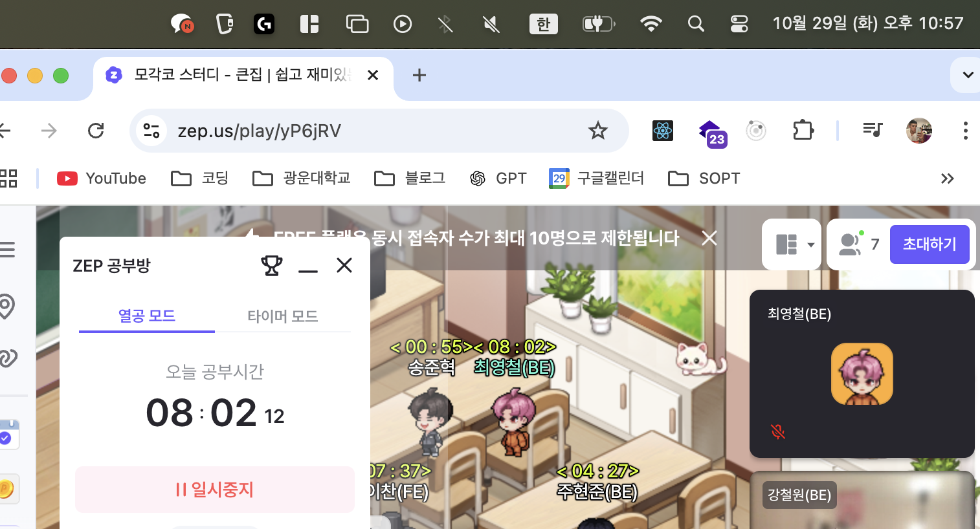Close the 모각코 스터디 tab
980x529 pixels.
point(373,75)
